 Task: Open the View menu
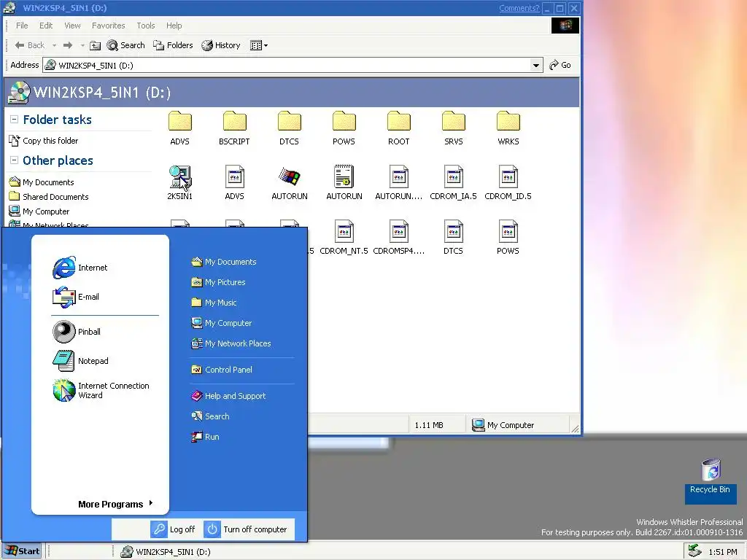[72, 26]
